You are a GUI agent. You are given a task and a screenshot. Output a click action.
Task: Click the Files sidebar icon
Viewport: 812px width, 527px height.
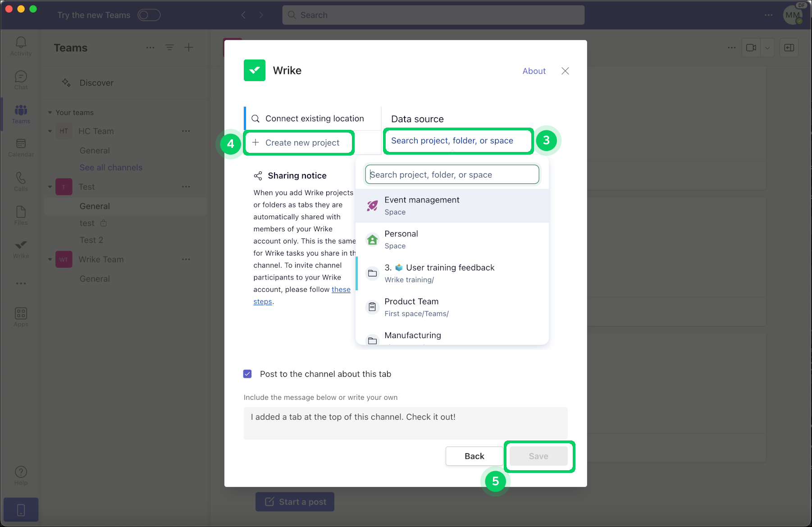(x=21, y=215)
